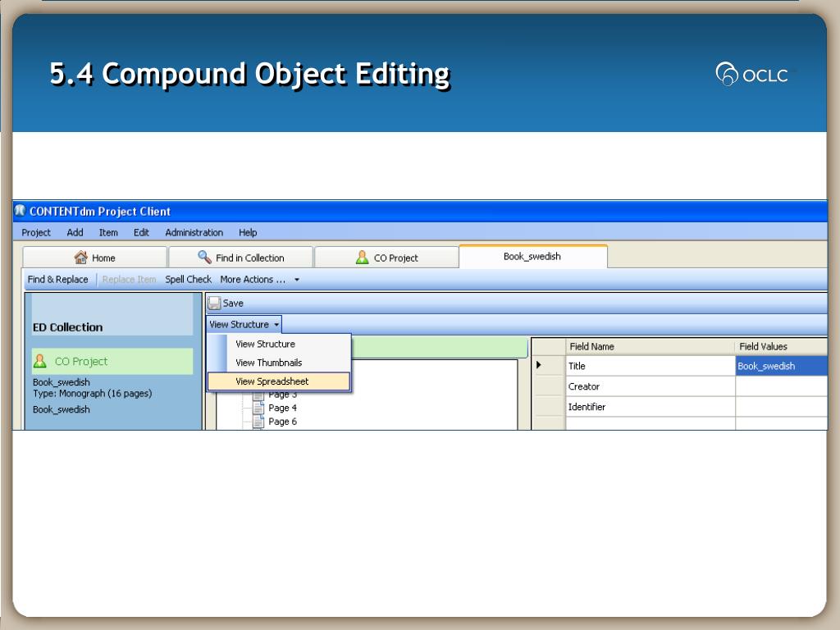Switch to the Home tab

click(x=95, y=258)
